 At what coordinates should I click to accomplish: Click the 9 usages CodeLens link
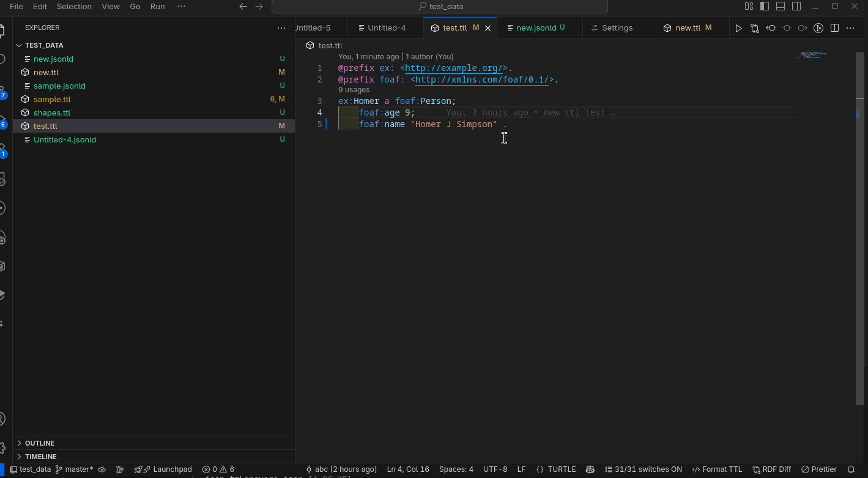(354, 89)
